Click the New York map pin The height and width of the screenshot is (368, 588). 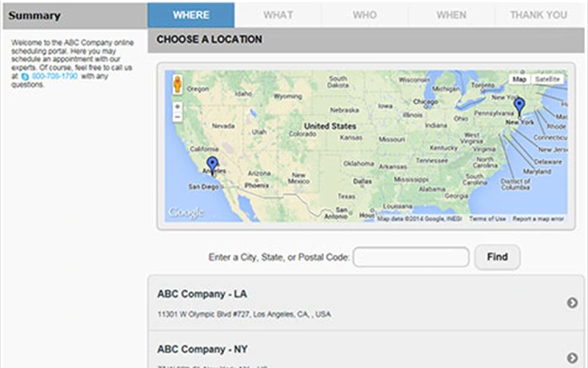point(520,107)
